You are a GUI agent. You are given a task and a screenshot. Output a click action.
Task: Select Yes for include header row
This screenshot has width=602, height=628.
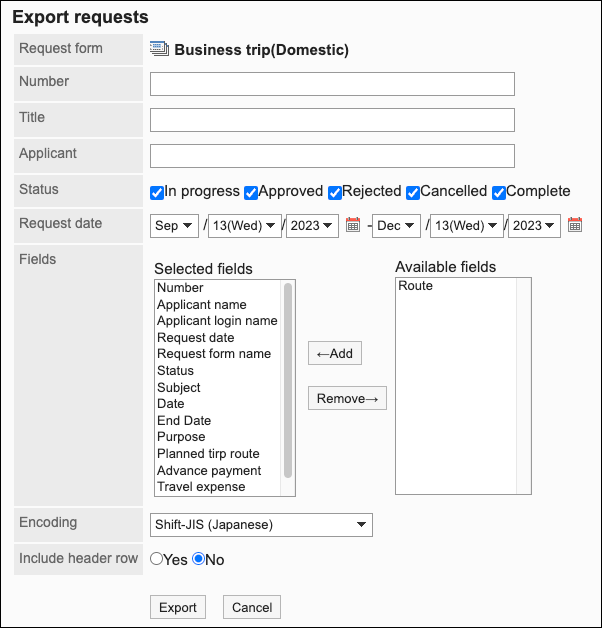157,559
